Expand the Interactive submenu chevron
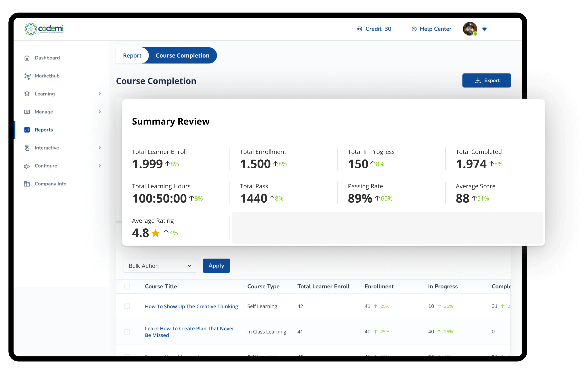Image resolution: width=588 pixels, height=376 pixels. point(100,148)
